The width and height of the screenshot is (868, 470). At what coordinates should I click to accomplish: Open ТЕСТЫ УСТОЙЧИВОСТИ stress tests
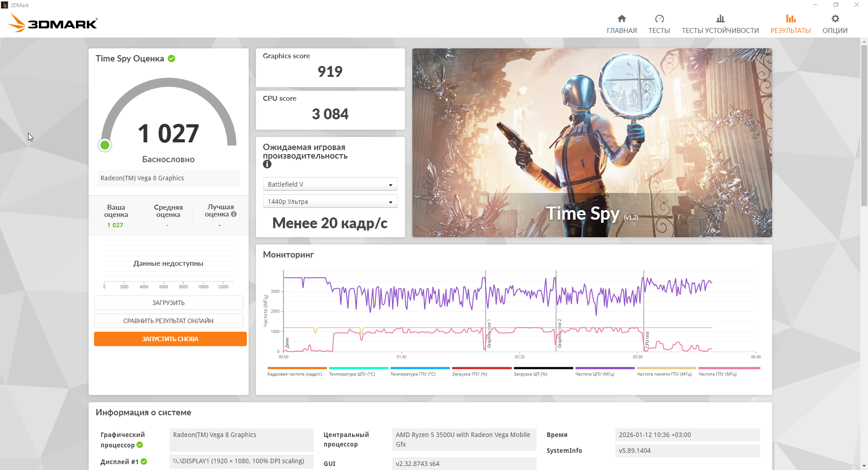720,24
